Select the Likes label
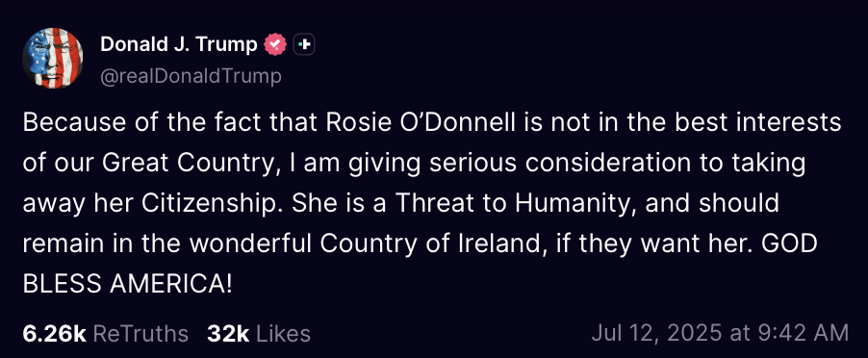Viewport: 868px width, 358px height. [x=284, y=334]
